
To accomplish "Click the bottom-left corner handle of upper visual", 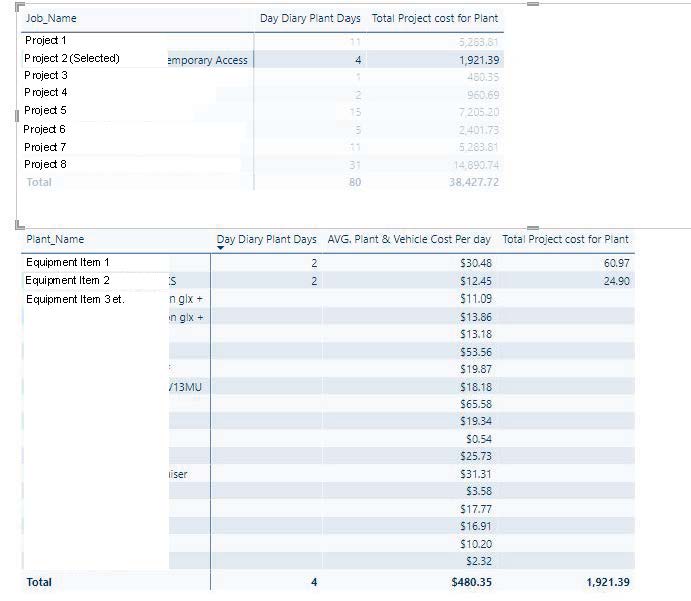I will click(x=19, y=225).
